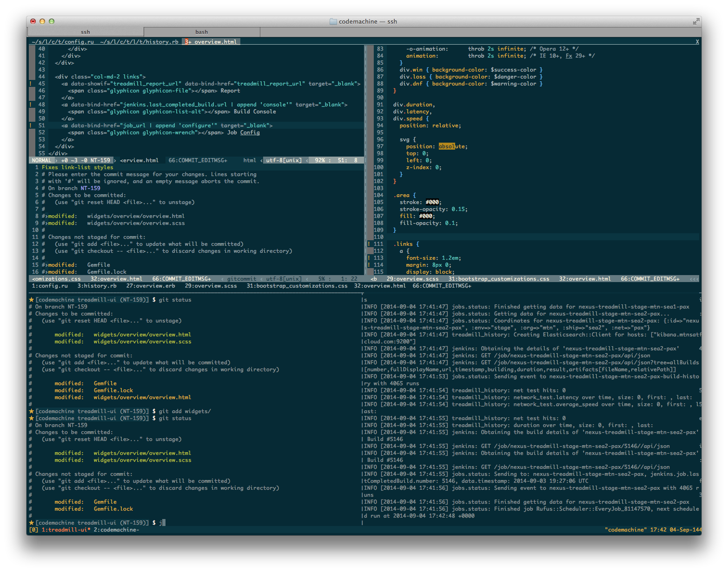Switch to the ssh terminal tab
The image size is (728, 572).
[x=86, y=32]
